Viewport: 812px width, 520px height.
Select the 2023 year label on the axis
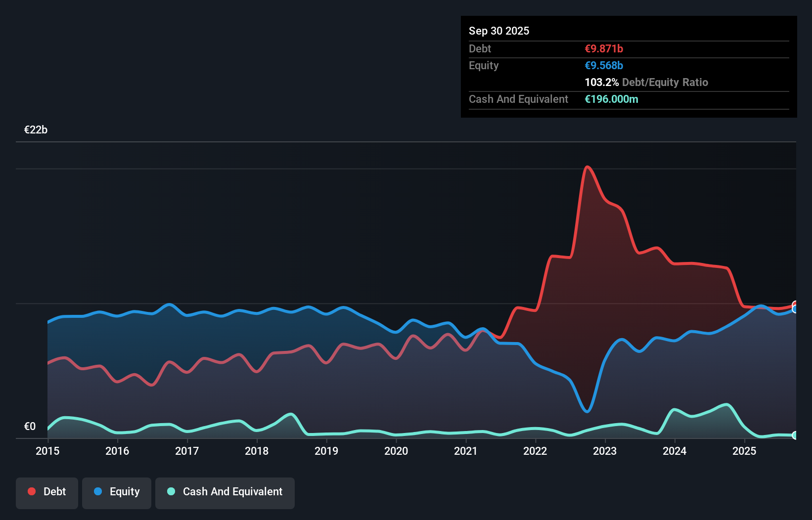tap(605, 451)
